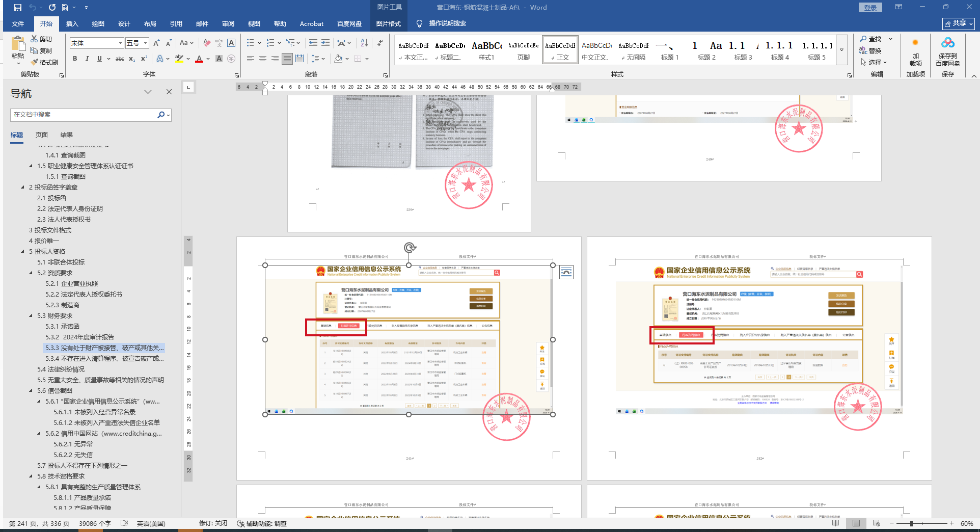Switch to Web Layout view in status bar
The height and width of the screenshot is (532, 980).
(877, 523)
